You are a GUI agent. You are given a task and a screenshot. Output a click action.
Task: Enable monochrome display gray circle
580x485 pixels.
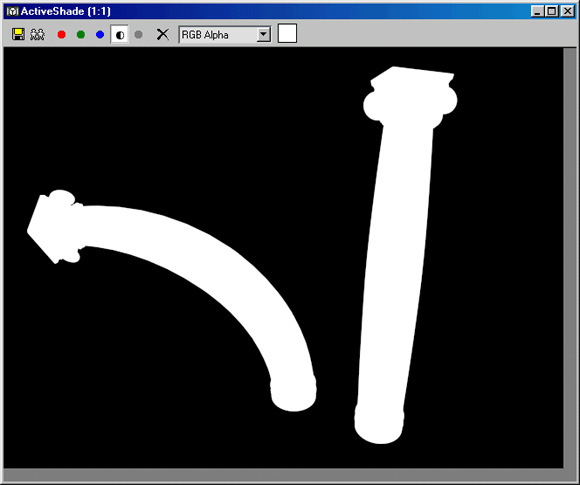pos(138,34)
